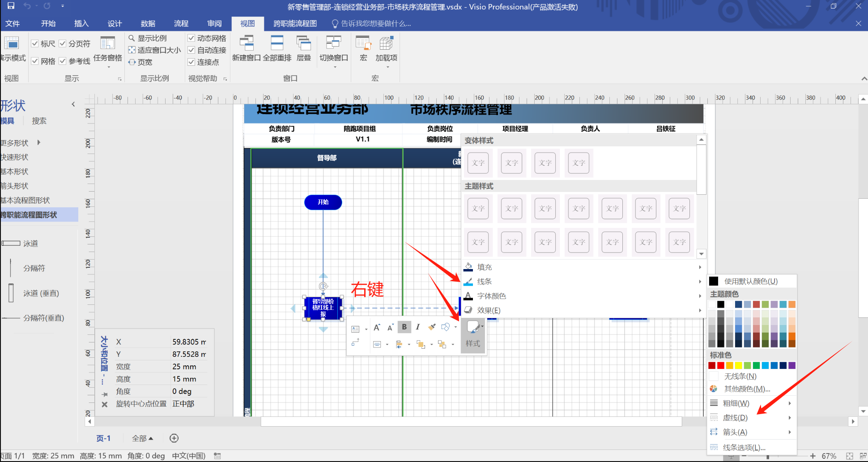Open a New Window (新建窗口)
Image resolution: width=868 pixels, height=462 pixels.
tap(247, 49)
